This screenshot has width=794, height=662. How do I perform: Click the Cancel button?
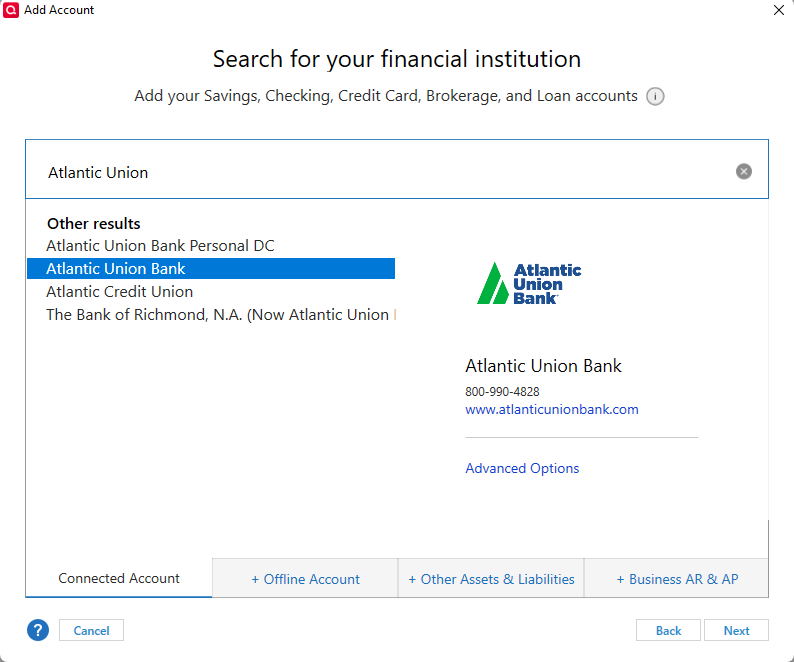(x=91, y=630)
